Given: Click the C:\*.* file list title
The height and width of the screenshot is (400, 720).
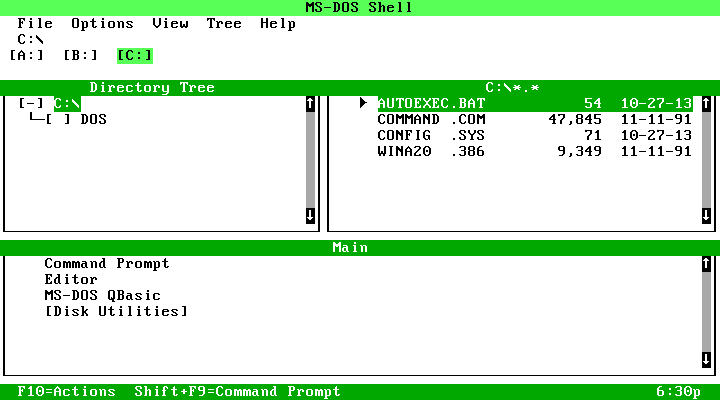Looking at the screenshot, I should 512,88.
